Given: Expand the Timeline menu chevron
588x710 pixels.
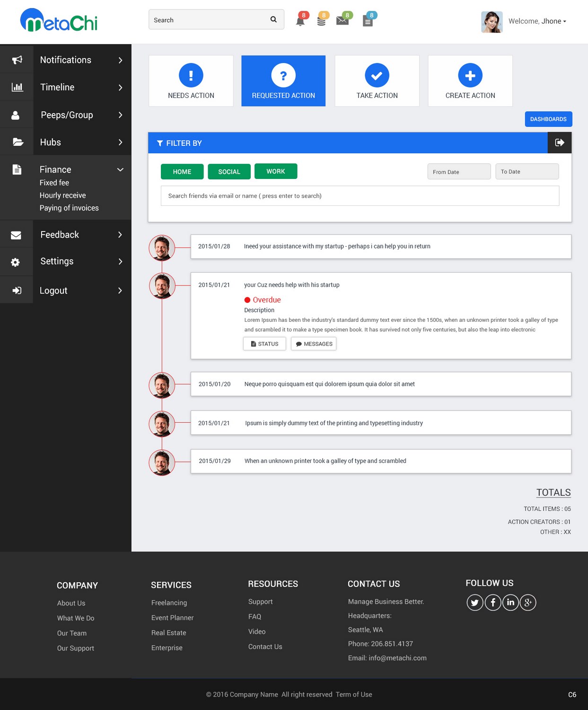Looking at the screenshot, I should [x=120, y=88].
